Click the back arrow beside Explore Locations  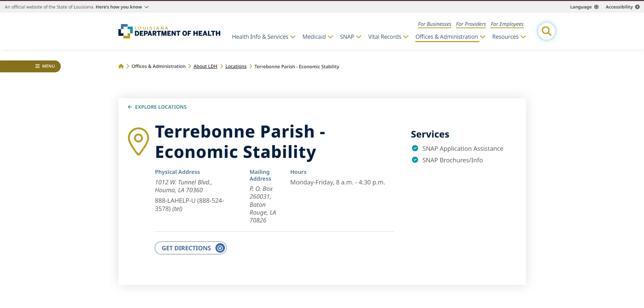pyautogui.click(x=130, y=107)
